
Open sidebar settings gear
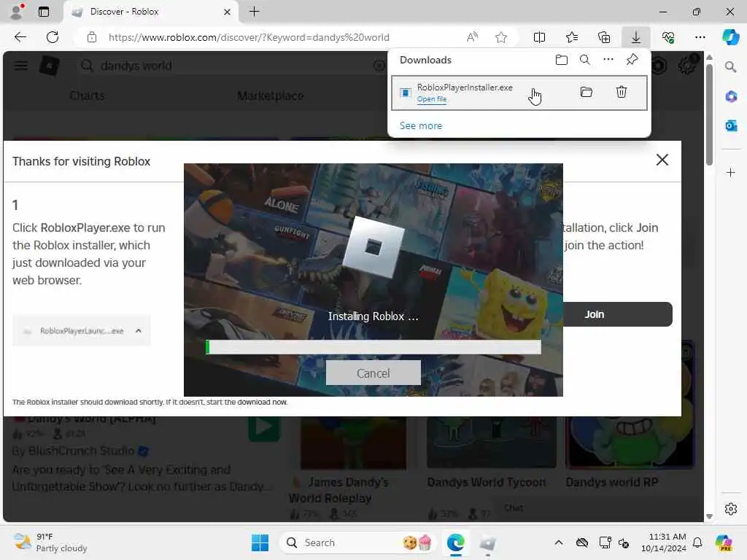tap(730, 509)
